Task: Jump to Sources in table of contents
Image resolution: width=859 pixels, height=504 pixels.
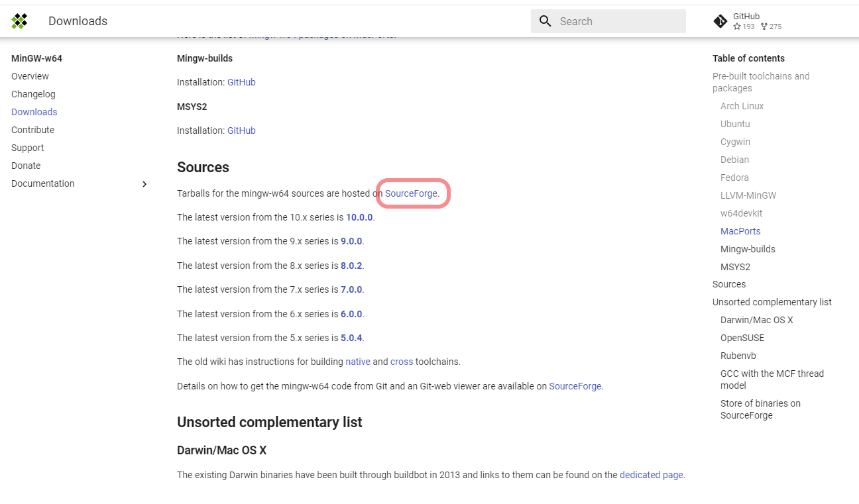Action: click(x=729, y=284)
